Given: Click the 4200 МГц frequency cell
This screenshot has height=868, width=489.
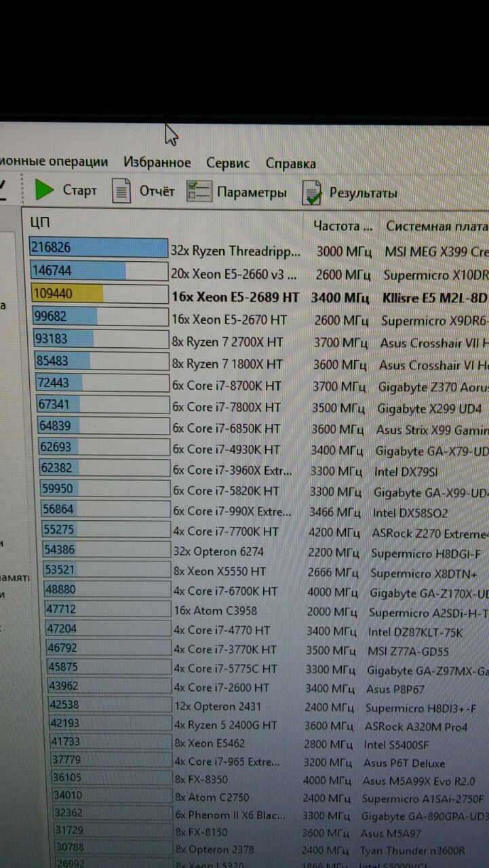Looking at the screenshot, I should click(334, 532).
